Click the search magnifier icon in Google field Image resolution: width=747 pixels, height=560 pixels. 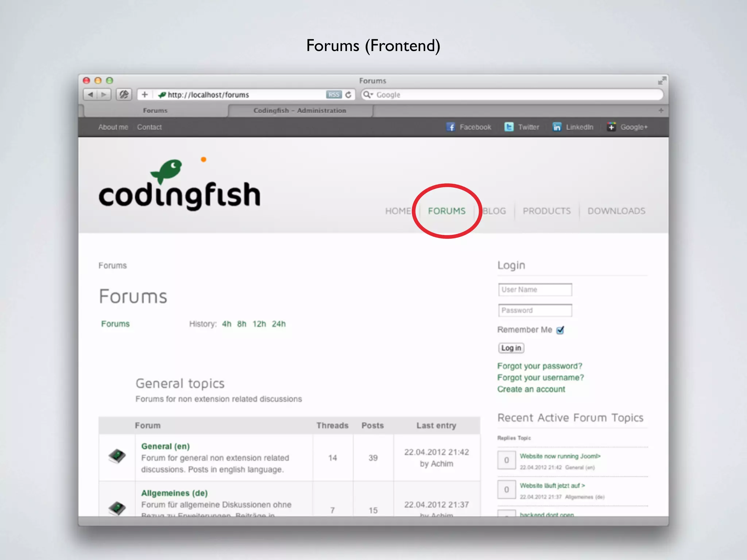click(367, 95)
